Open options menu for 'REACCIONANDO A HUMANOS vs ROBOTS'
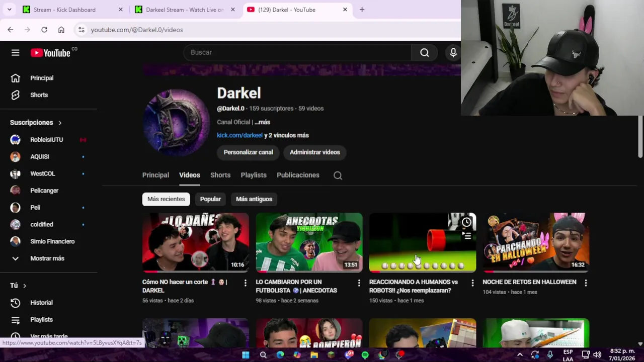 pyautogui.click(x=472, y=283)
